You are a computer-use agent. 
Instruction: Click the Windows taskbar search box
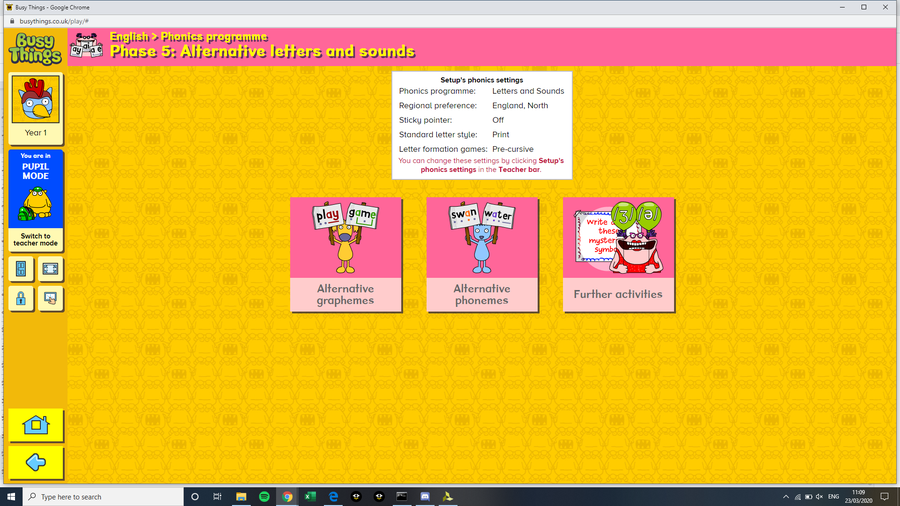pos(100,496)
